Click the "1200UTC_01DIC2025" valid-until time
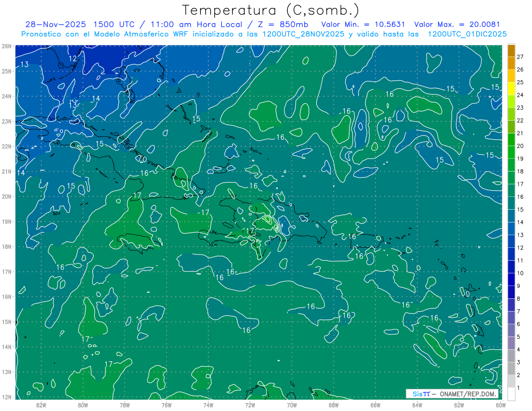This screenshot has height=411, width=532. pyautogui.click(x=467, y=34)
